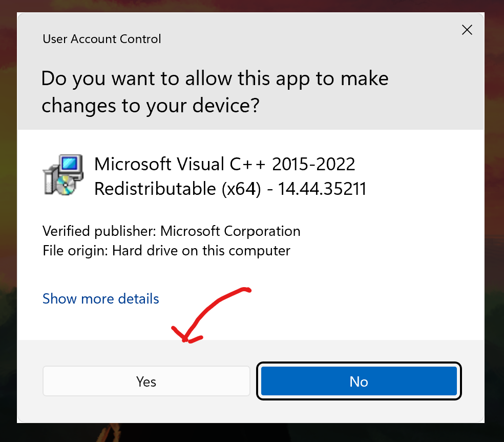Click the Verified publisher line
The height and width of the screenshot is (442, 504).
[x=171, y=231]
